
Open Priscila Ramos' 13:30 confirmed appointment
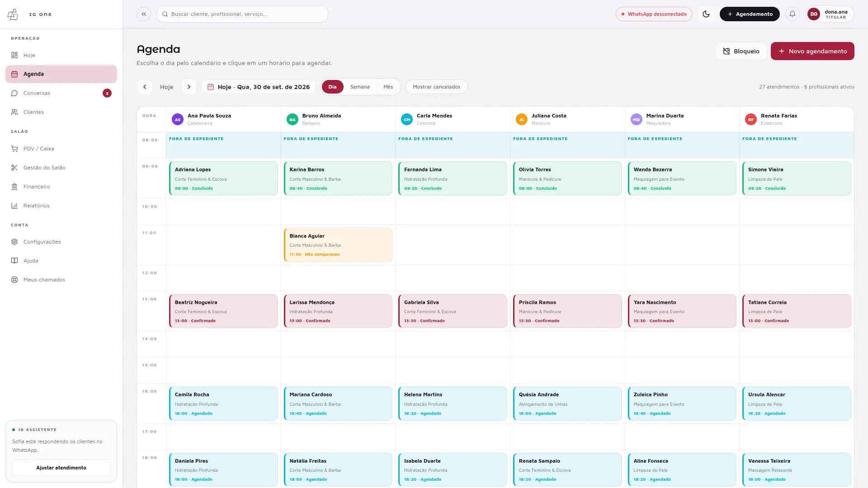tap(567, 311)
